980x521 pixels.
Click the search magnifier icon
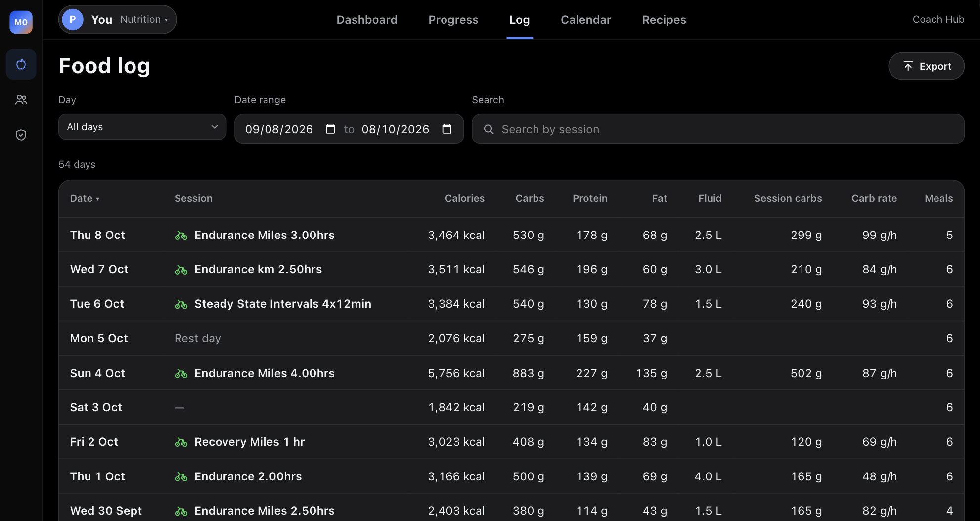(489, 129)
